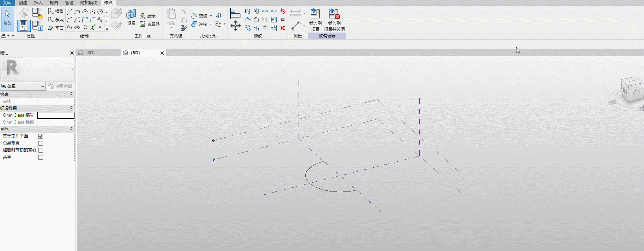Click the Offset tool icon

[x=248, y=20]
